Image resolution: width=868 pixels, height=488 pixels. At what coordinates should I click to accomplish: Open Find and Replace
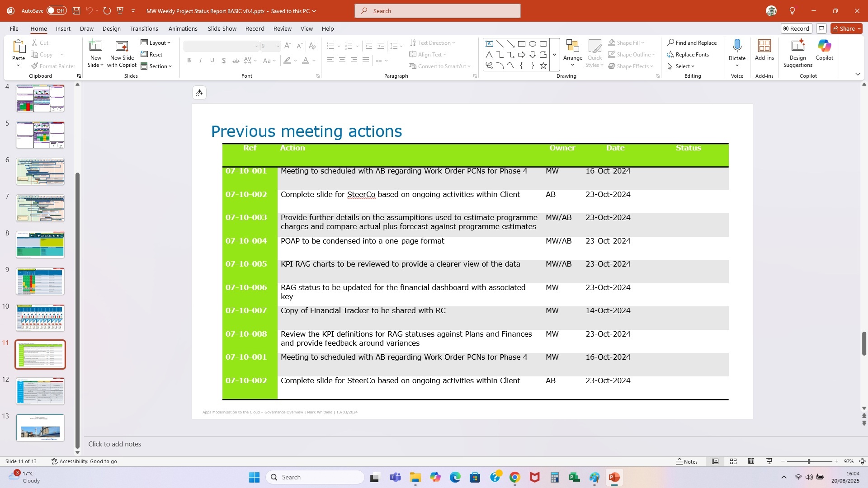[693, 42]
